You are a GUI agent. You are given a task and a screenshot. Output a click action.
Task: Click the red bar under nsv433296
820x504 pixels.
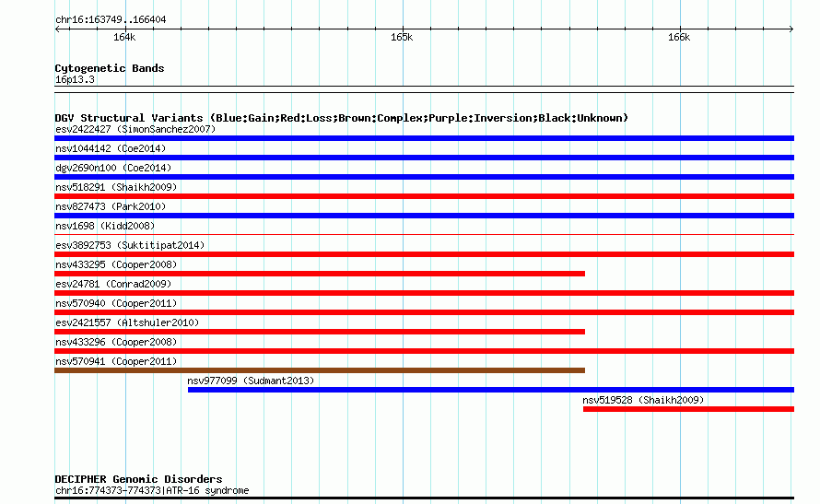pyautogui.click(x=424, y=351)
